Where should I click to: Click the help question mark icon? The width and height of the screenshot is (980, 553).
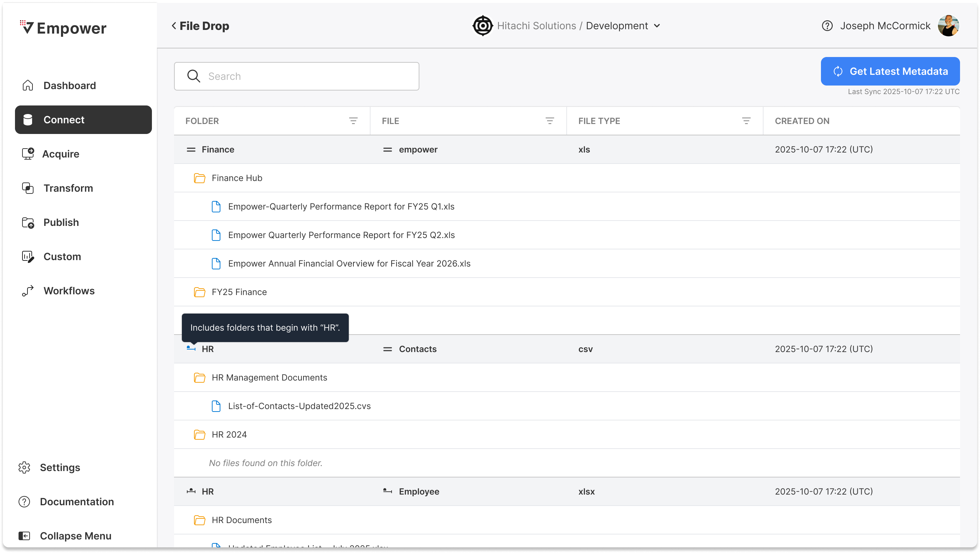point(827,26)
